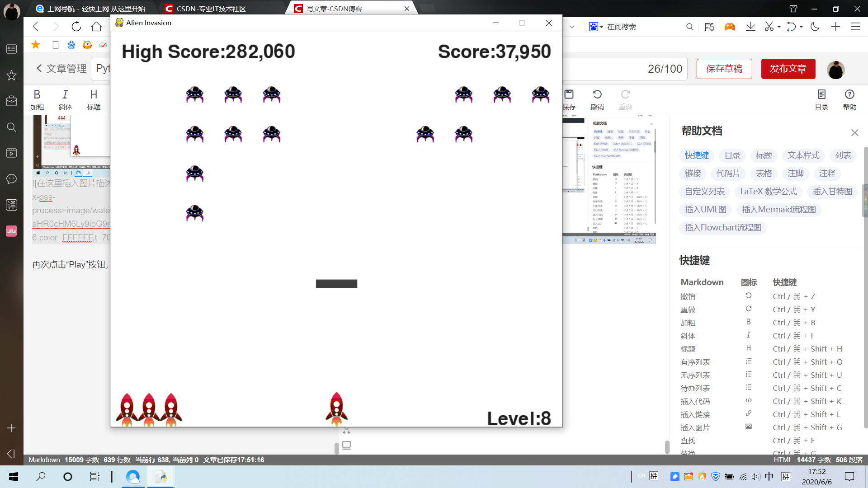This screenshot has width=868, height=488.
Task: Open the table of contents (目录) icon
Action: click(x=821, y=94)
